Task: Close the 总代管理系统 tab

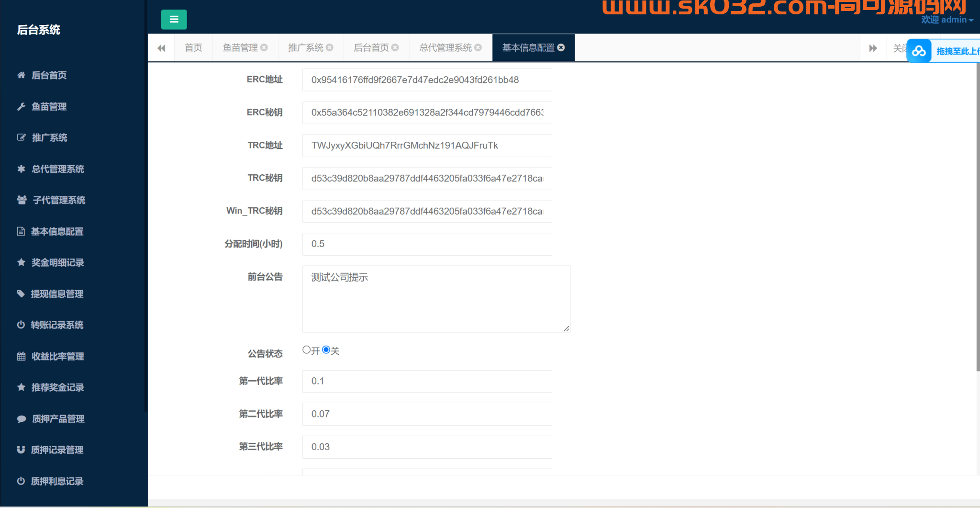Action: (x=478, y=47)
